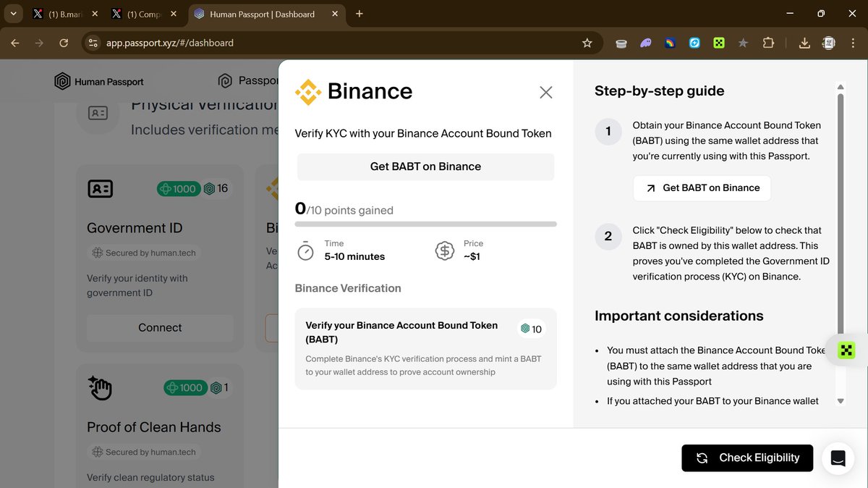Click the 5-10 minutes time value
The image size is (868, 488).
click(x=354, y=257)
